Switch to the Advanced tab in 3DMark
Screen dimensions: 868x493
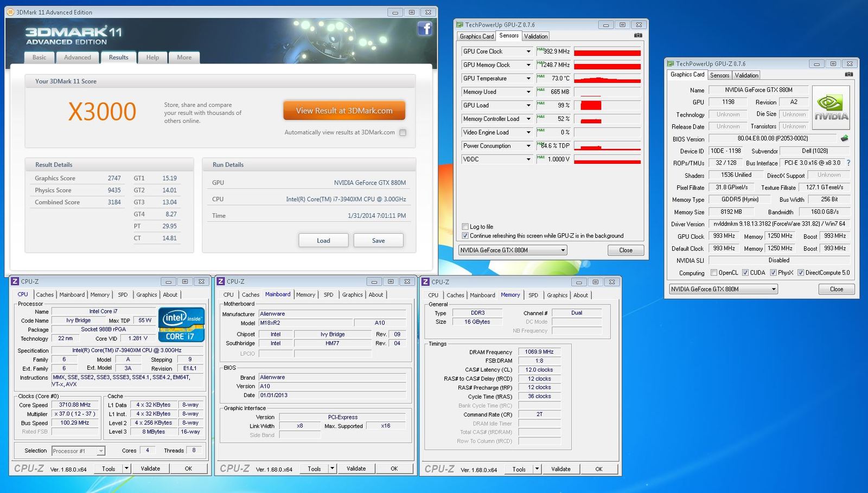coord(77,57)
